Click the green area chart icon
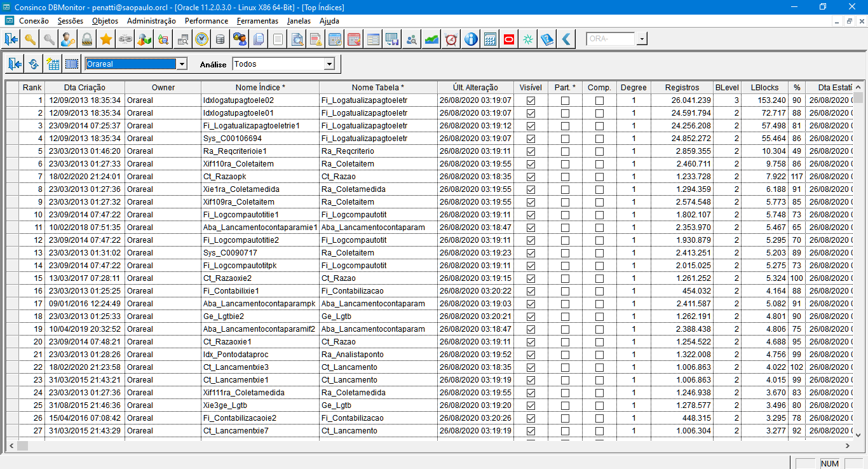Image resolution: width=868 pixels, height=469 pixels. pos(432,39)
